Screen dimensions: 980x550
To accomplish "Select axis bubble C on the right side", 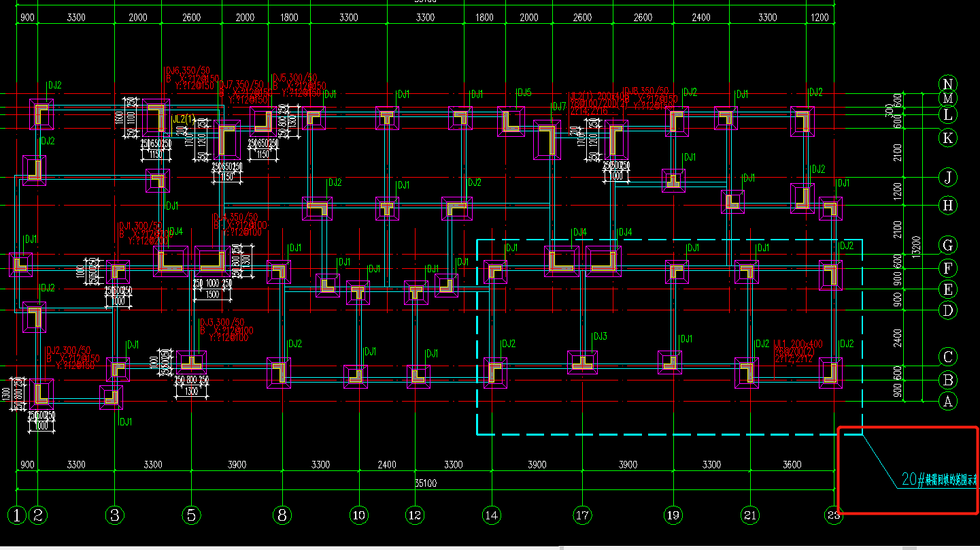I will pyautogui.click(x=947, y=356).
